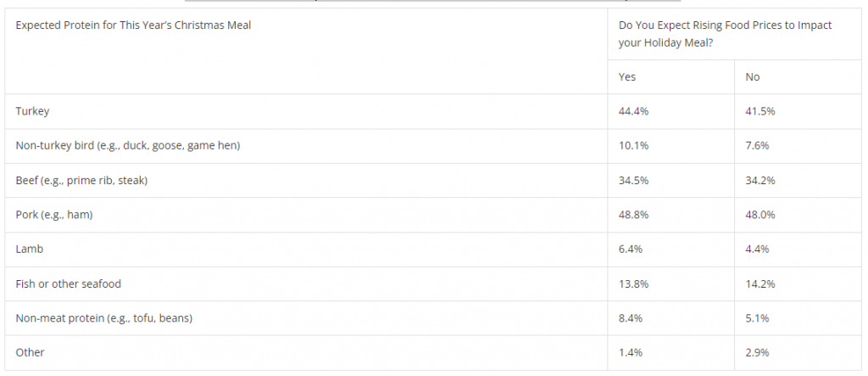868x376 pixels.
Task: Click the 14.2% seafood No value
Action: click(x=759, y=284)
